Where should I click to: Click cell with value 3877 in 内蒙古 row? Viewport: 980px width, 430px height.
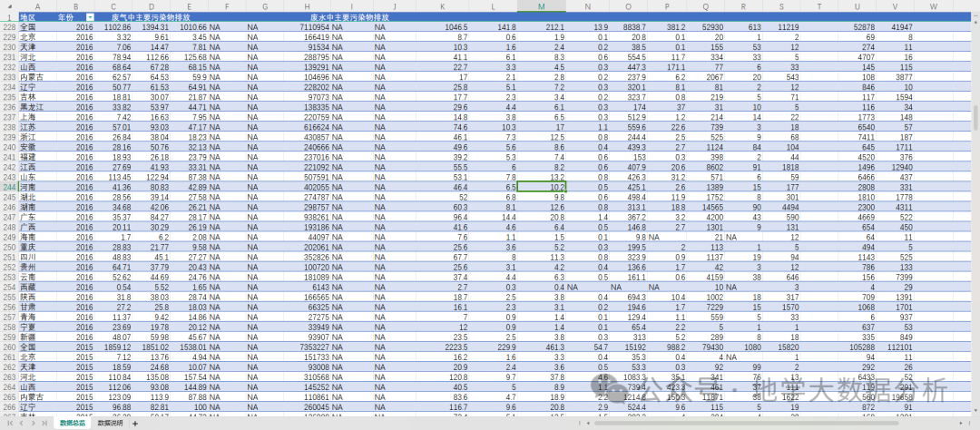(895, 76)
